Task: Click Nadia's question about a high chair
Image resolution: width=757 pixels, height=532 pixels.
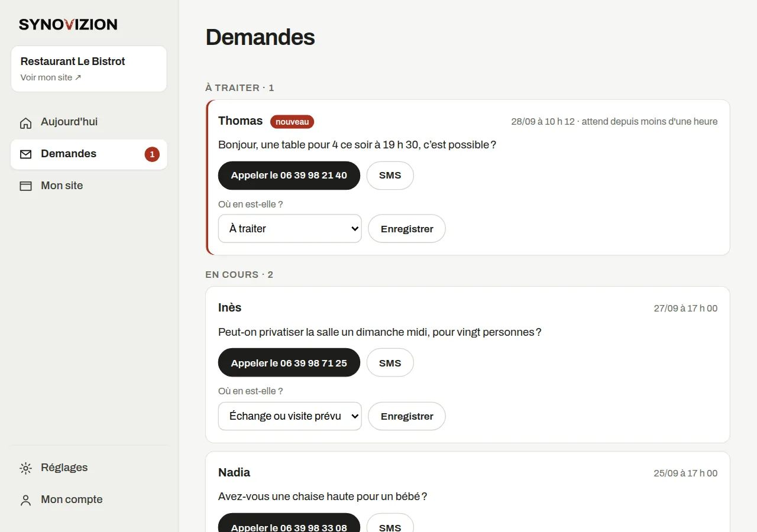Action: (x=322, y=497)
